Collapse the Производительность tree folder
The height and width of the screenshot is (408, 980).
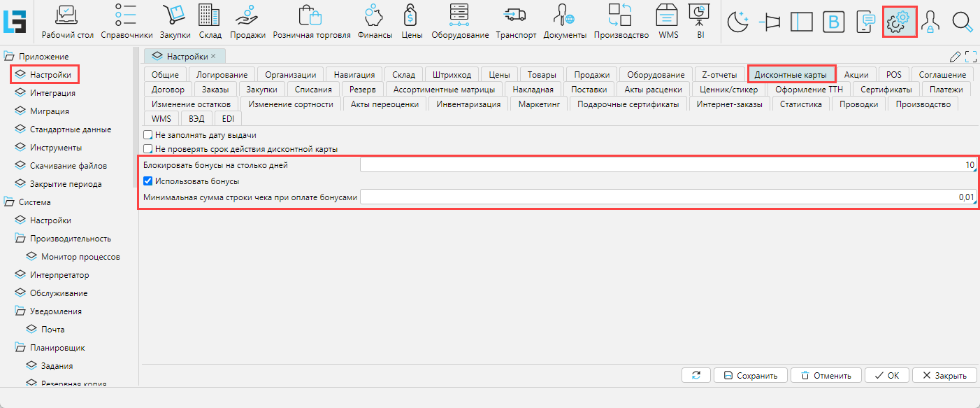tap(21, 239)
